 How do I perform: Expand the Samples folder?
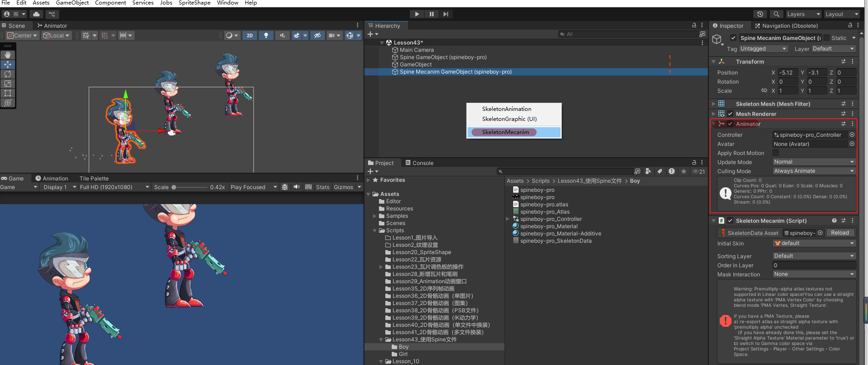(375, 216)
